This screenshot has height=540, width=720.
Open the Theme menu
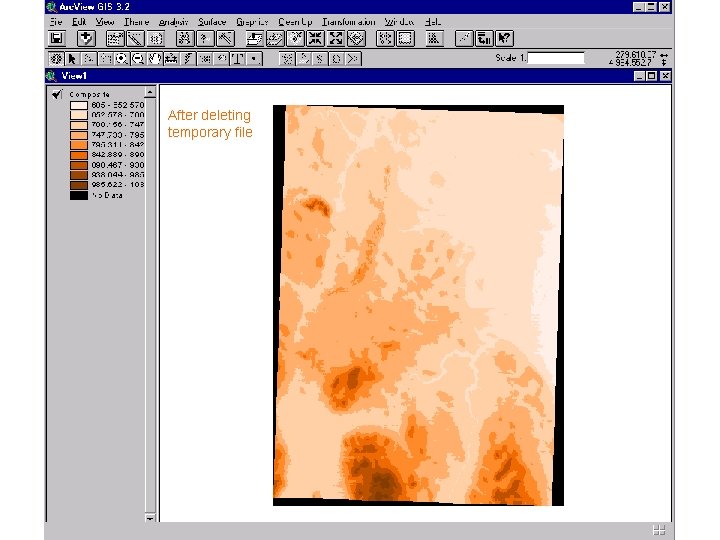pyautogui.click(x=136, y=22)
